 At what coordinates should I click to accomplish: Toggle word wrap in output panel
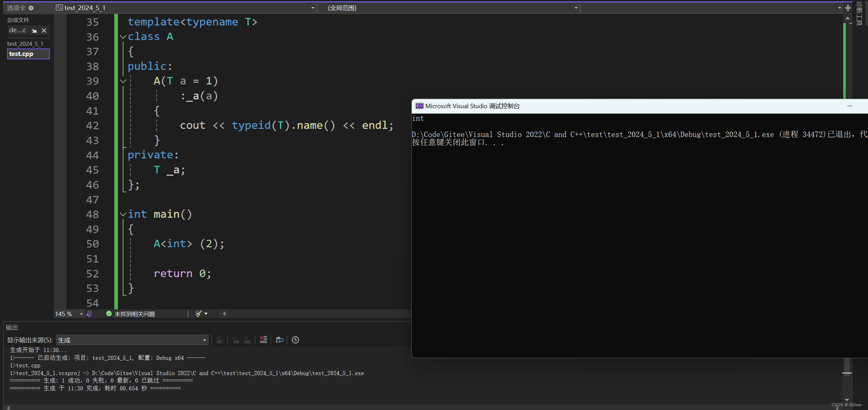pyautogui.click(x=279, y=340)
